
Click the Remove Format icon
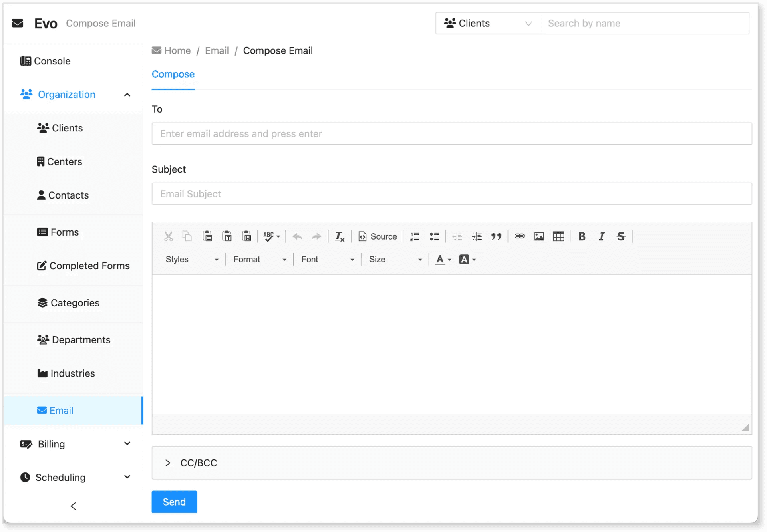(340, 236)
